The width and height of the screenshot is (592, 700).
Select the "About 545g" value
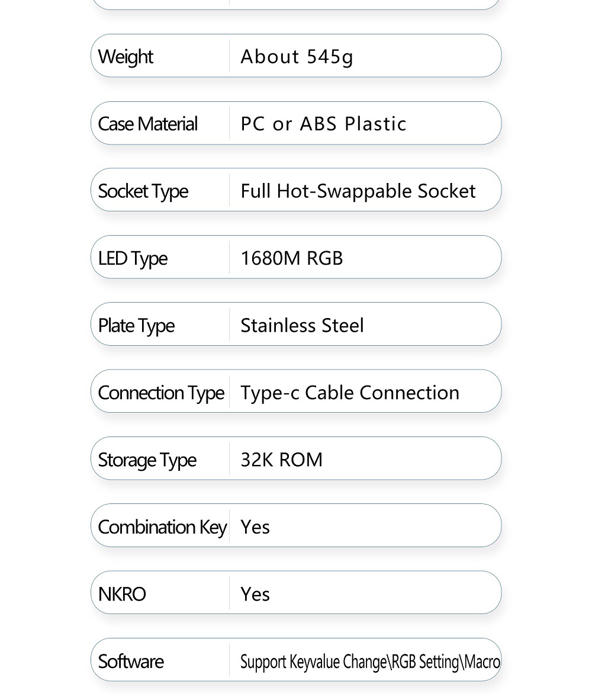coord(297,57)
